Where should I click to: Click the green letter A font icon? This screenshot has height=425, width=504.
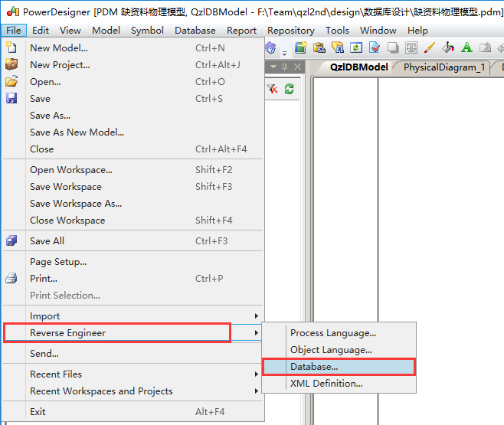coord(466,47)
